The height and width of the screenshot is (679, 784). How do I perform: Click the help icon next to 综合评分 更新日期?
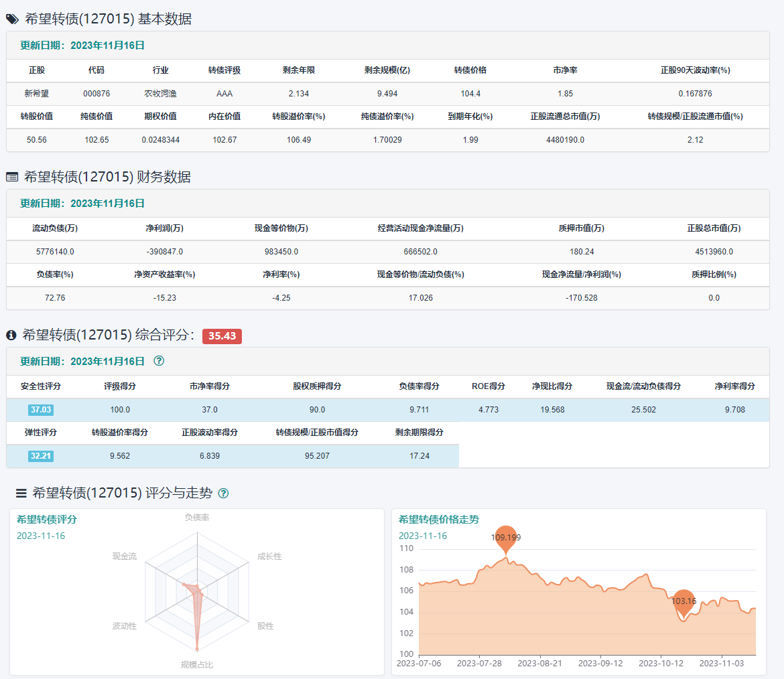[159, 361]
